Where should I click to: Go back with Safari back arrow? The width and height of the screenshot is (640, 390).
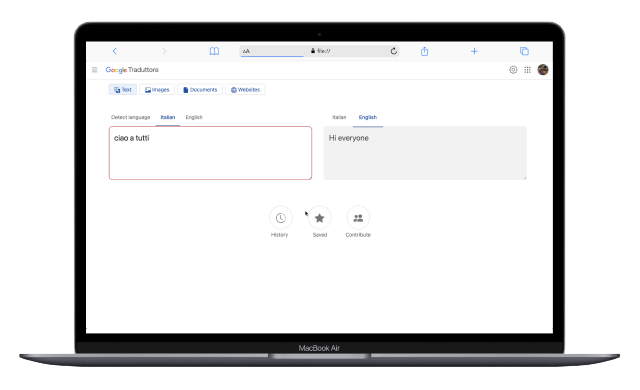pyautogui.click(x=114, y=51)
